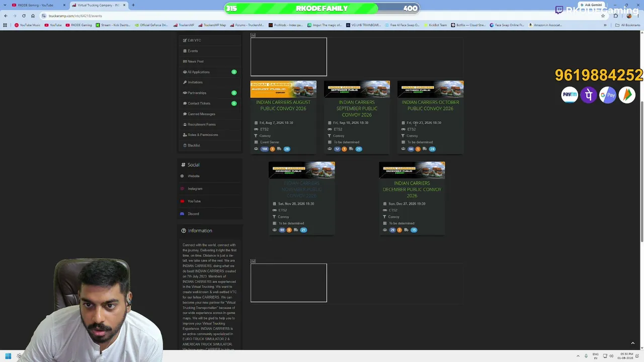This screenshot has height=362, width=644.
Task: Click the green badge beside Partnerships
Action: [234, 93]
